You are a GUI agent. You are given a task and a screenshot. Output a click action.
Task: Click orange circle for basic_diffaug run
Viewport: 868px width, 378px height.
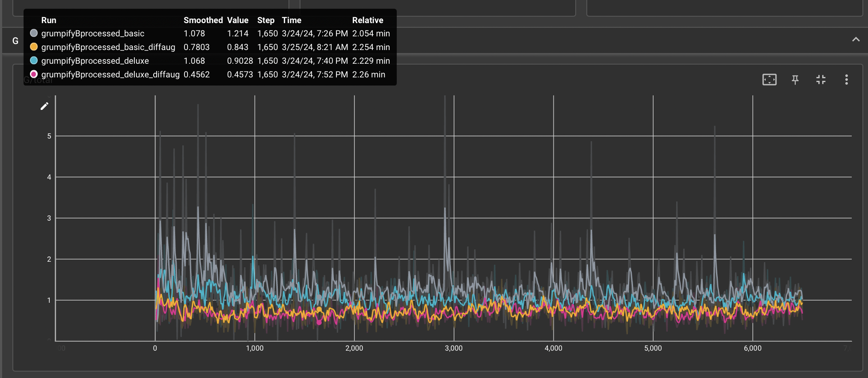[x=34, y=47]
